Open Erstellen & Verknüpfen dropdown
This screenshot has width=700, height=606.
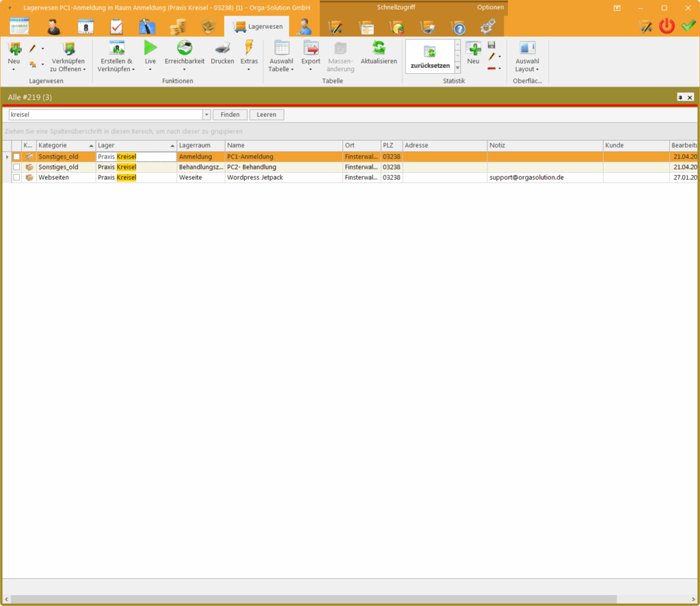[x=116, y=65]
